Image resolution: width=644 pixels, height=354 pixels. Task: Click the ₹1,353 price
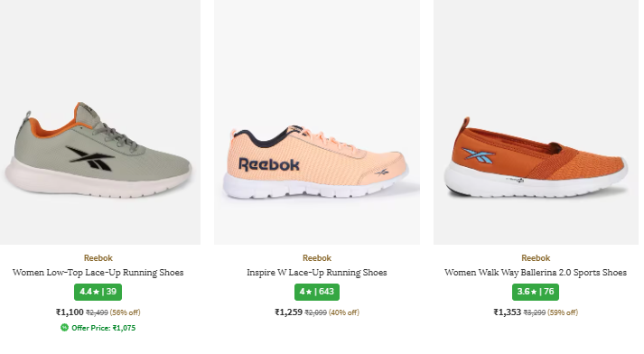(508, 312)
